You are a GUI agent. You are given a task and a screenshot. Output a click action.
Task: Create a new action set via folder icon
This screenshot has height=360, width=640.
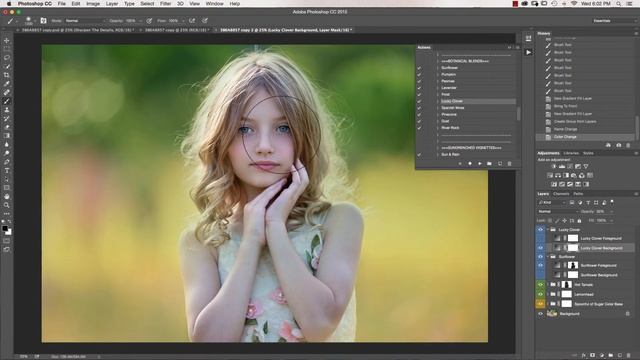(489, 164)
